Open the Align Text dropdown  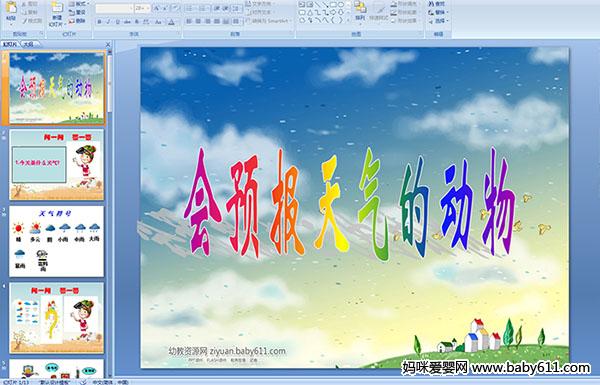[x=260, y=12]
